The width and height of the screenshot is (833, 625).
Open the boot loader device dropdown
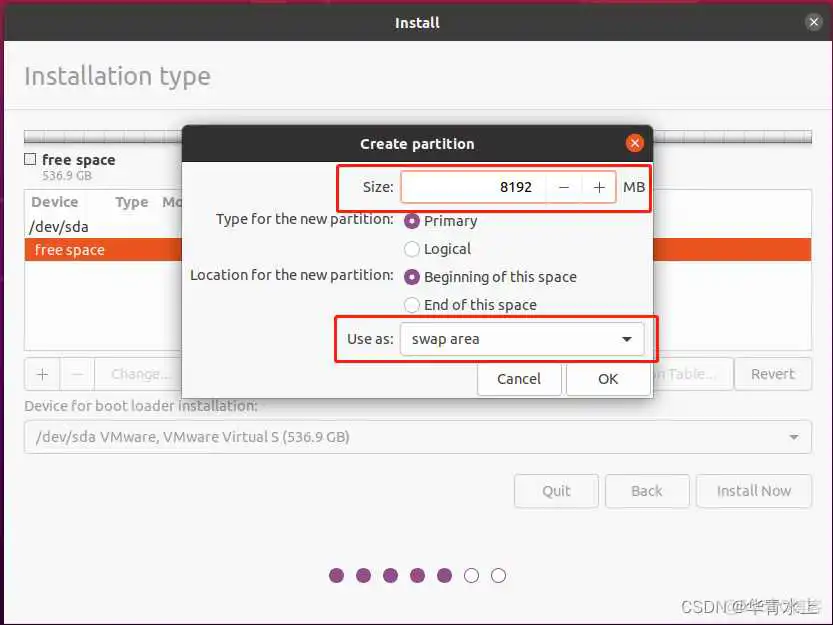tap(416, 436)
